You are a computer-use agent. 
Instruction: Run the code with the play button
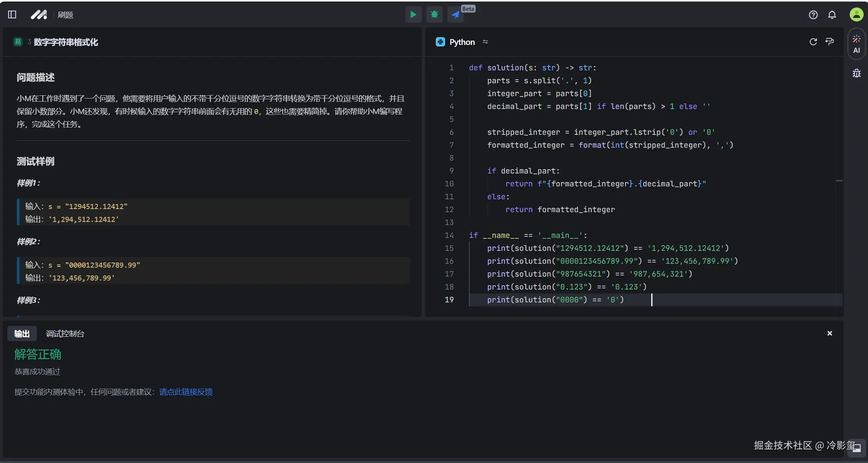pyautogui.click(x=413, y=15)
